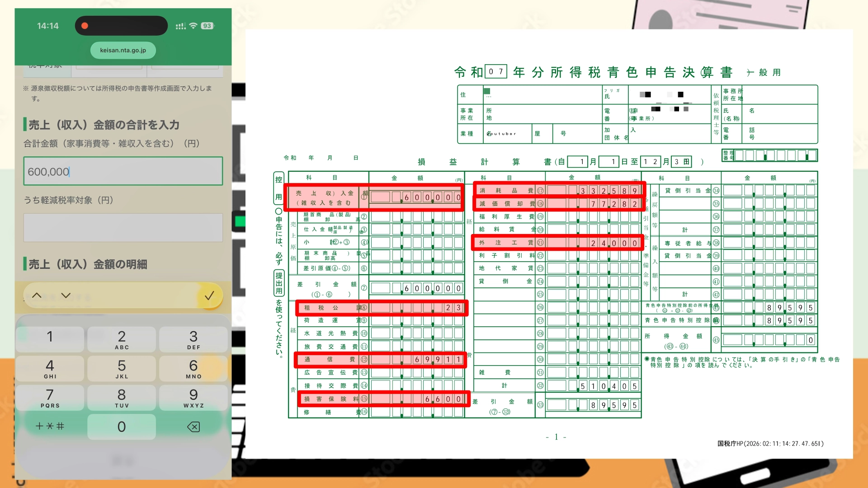Tap the empty 軽減税率対象 input field
The width and height of the screenshot is (868, 488).
coord(123,227)
